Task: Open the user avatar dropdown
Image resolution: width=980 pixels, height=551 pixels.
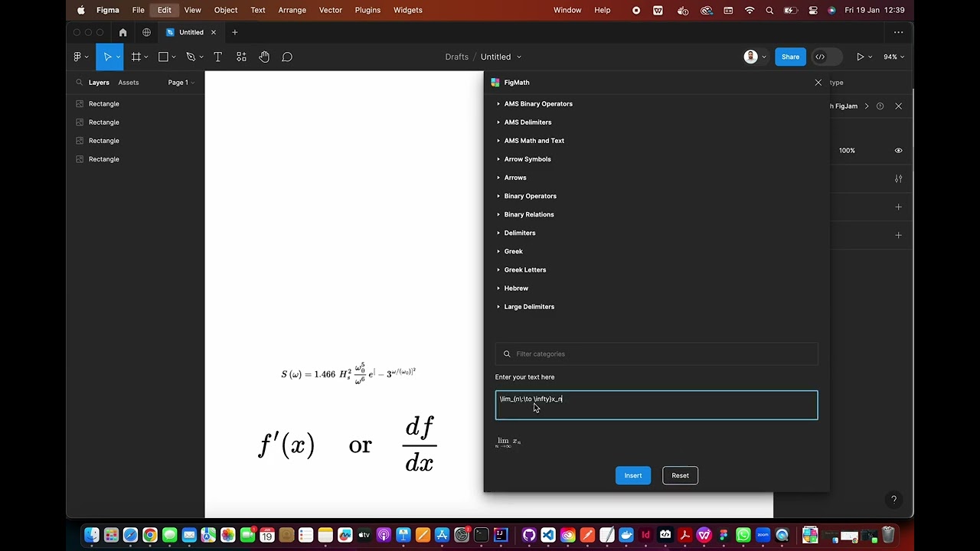Action: tap(755, 57)
